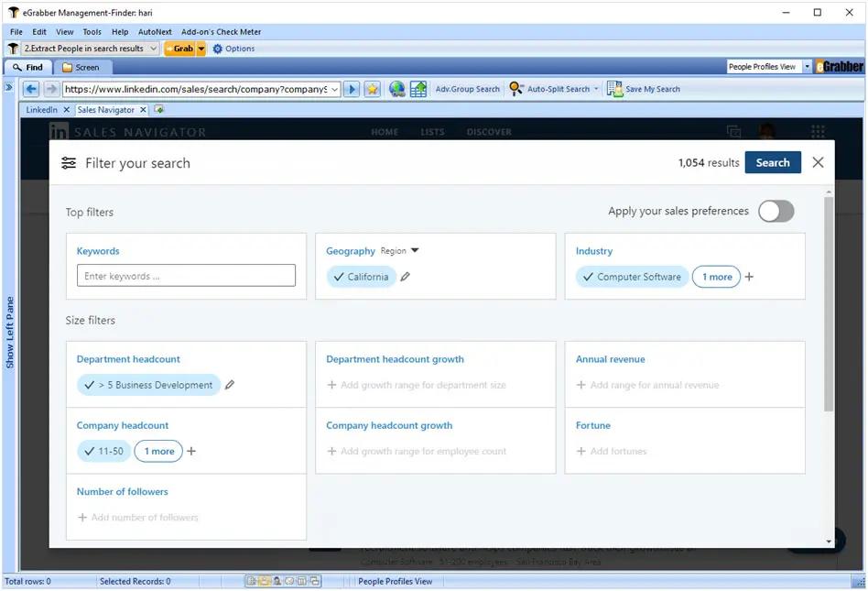
Task: Expand the 1 more industry chip
Action: click(716, 277)
